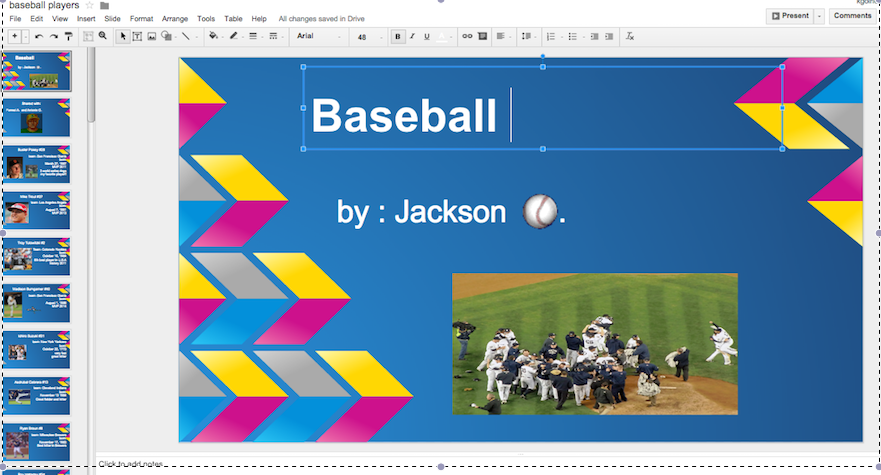Open the View menu
This screenshot has width=881, height=475.
60,19
